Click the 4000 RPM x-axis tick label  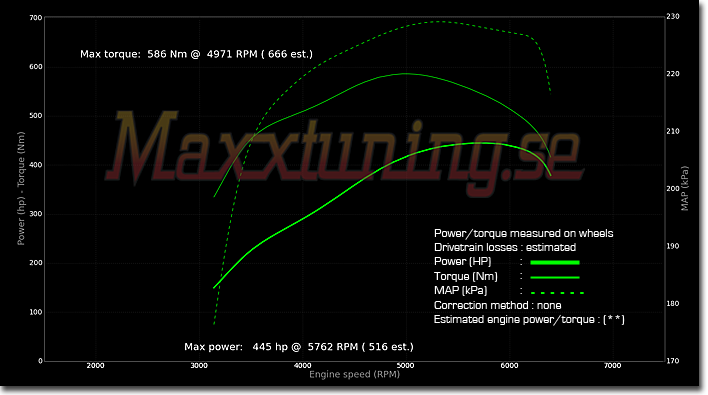302,366
